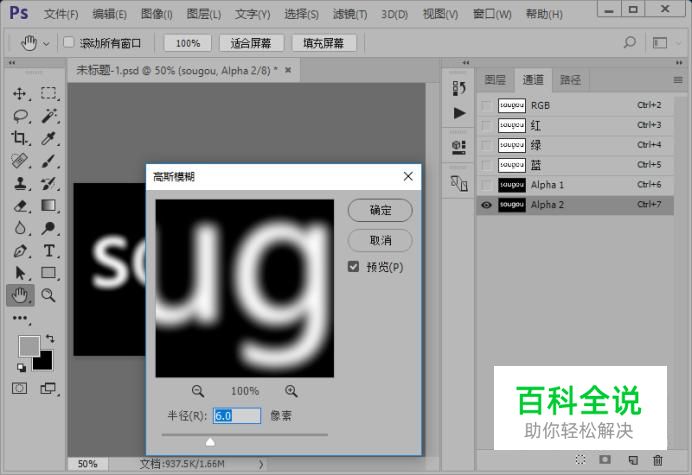Zoom out the Gaussian Blur preview
Image resolution: width=692 pixels, height=475 pixels.
point(198,391)
